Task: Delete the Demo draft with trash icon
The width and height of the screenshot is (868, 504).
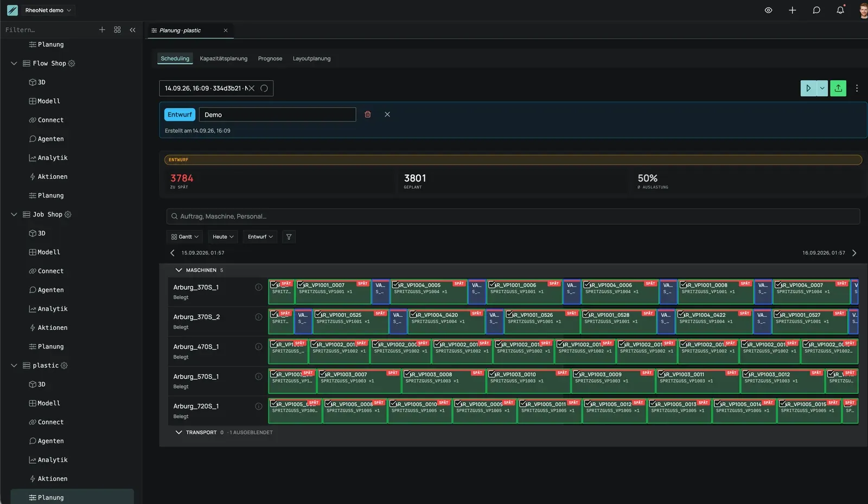Action: click(368, 114)
